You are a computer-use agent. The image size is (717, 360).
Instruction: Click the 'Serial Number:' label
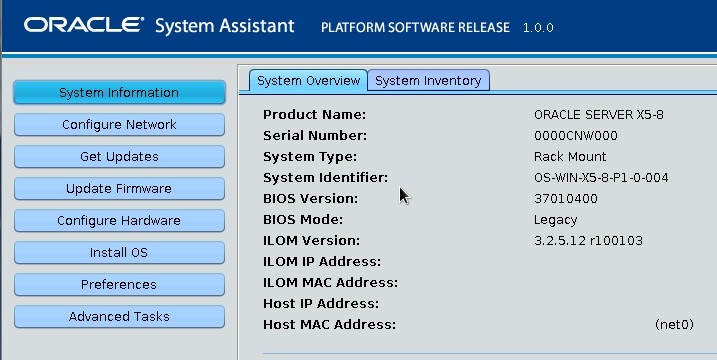point(315,135)
